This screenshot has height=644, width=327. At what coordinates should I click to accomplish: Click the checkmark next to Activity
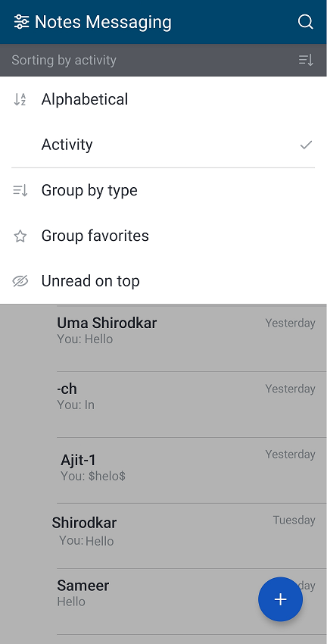point(306,145)
